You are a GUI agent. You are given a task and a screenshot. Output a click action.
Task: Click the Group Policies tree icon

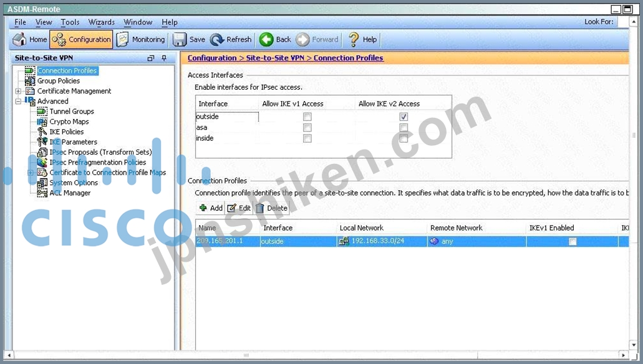point(30,81)
